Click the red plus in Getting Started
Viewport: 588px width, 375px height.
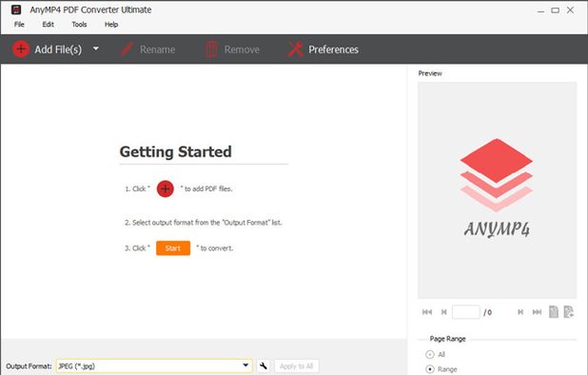click(x=165, y=188)
